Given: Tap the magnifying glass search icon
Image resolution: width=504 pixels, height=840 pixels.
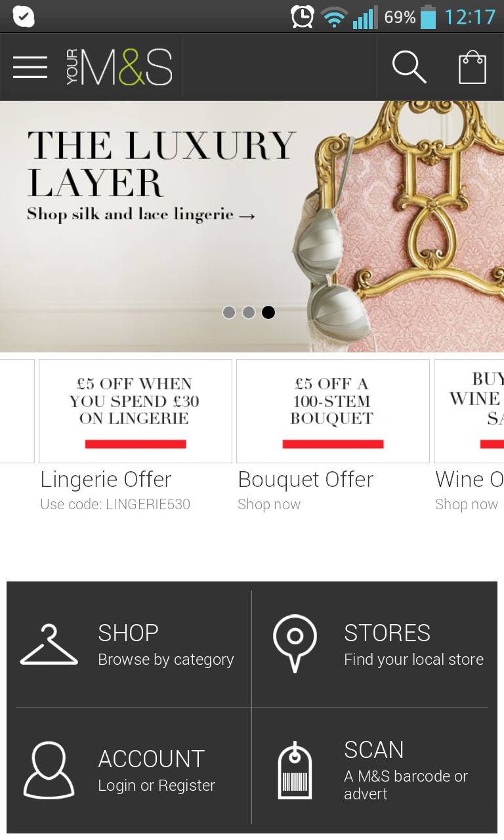Looking at the screenshot, I should (x=409, y=67).
